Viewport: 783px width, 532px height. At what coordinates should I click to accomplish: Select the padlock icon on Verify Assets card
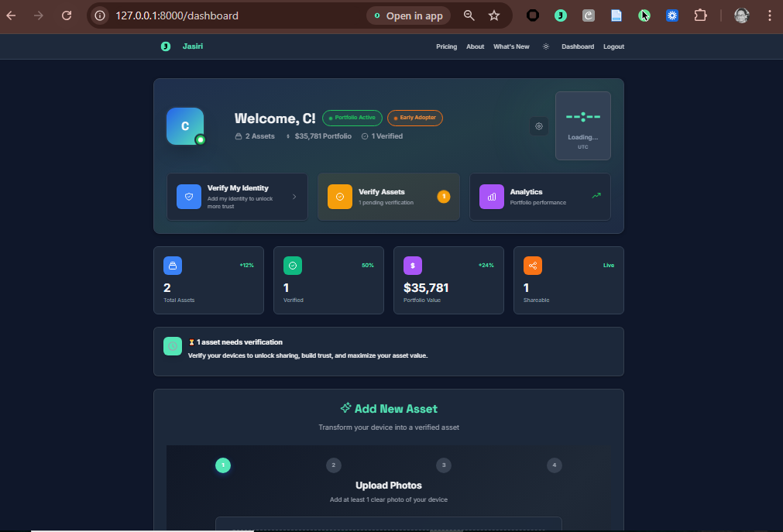(x=339, y=196)
